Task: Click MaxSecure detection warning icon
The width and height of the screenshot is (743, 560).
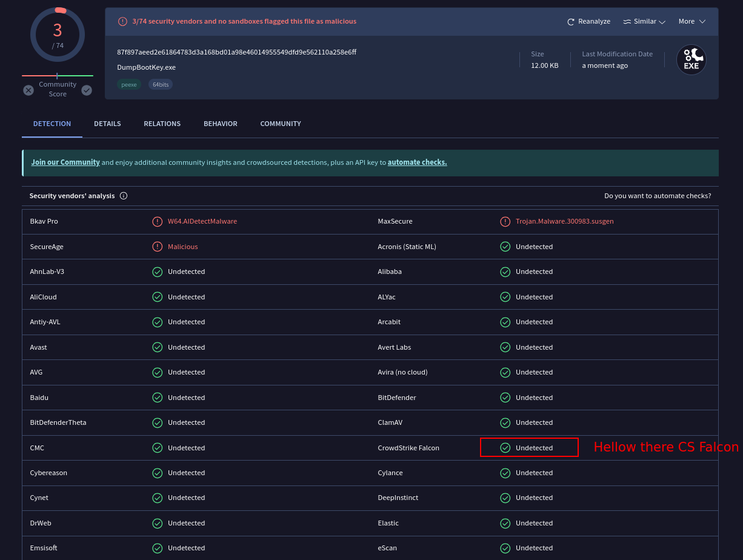Action: click(505, 222)
